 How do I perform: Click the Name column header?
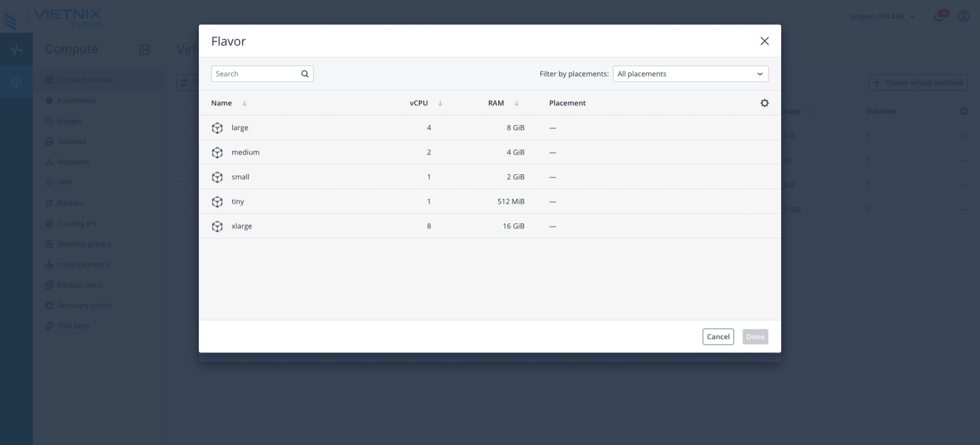click(x=221, y=103)
